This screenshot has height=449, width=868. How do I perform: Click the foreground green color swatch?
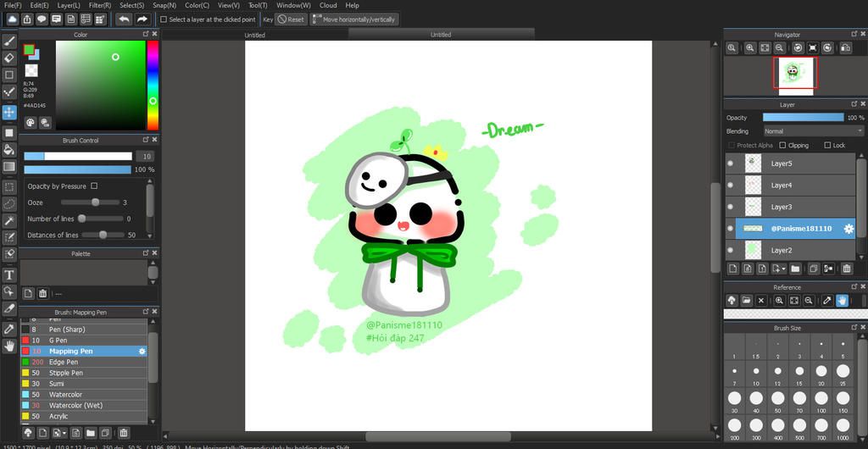(28, 50)
